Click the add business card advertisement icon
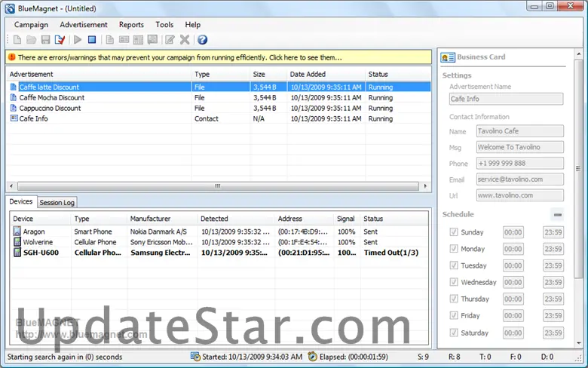This screenshot has width=588, height=368. [x=124, y=39]
